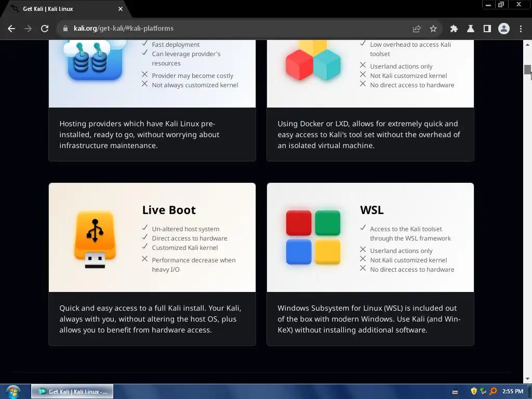View site security lock info
The height and width of the screenshot is (399, 532).
[65, 29]
